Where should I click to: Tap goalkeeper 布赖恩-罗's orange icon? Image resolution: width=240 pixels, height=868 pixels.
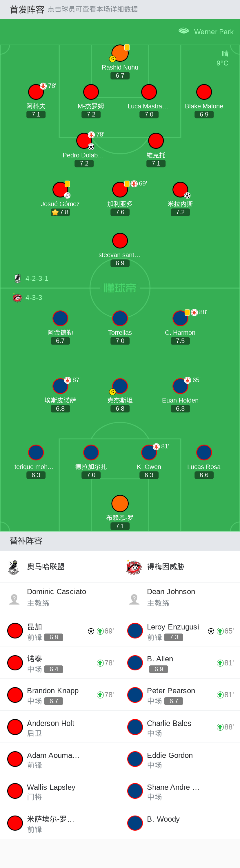coord(120,503)
